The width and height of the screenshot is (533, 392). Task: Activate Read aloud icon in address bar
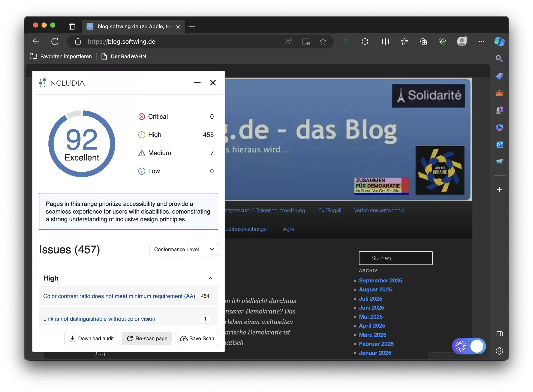(x=289, y=42)
